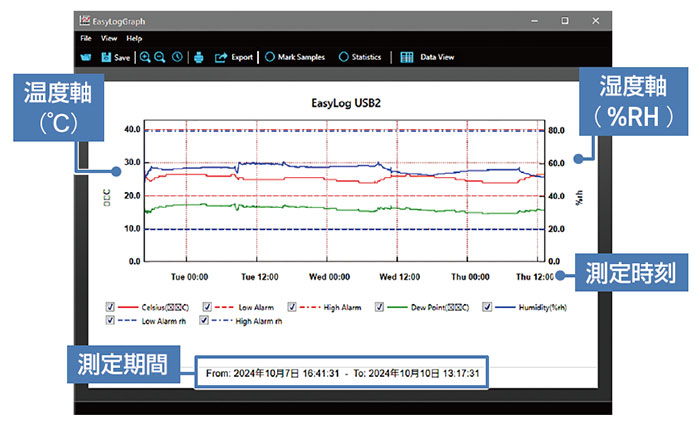
Task: Open Data View table
Action: tap(427, 57)
